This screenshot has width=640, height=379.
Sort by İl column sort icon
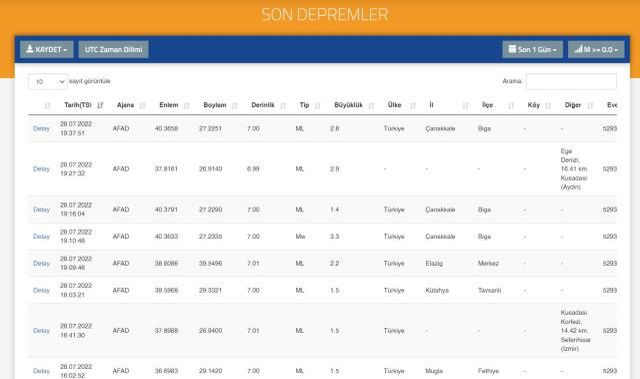coord(465,105)
